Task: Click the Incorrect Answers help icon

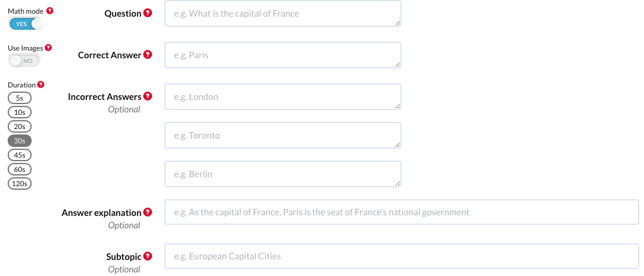Action: [148, 96]
